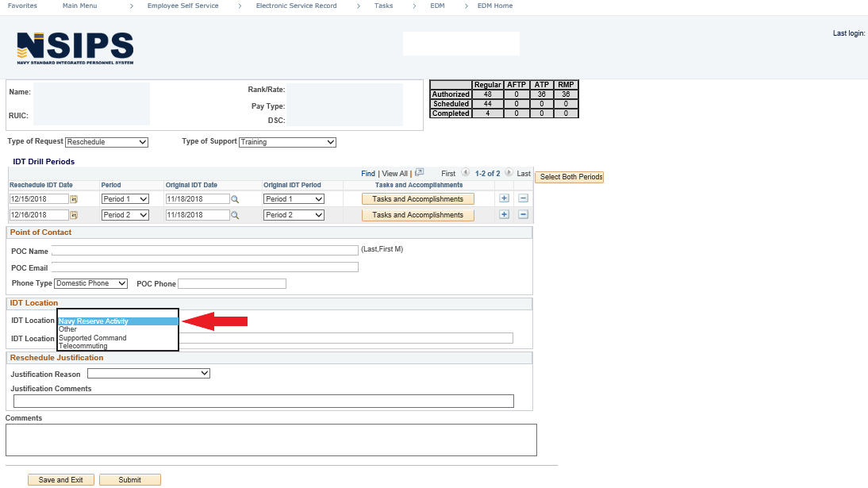Viewport: 868px width, 488px height.
Task: Click into the POC Email field
Action: [x=205, y=267]
